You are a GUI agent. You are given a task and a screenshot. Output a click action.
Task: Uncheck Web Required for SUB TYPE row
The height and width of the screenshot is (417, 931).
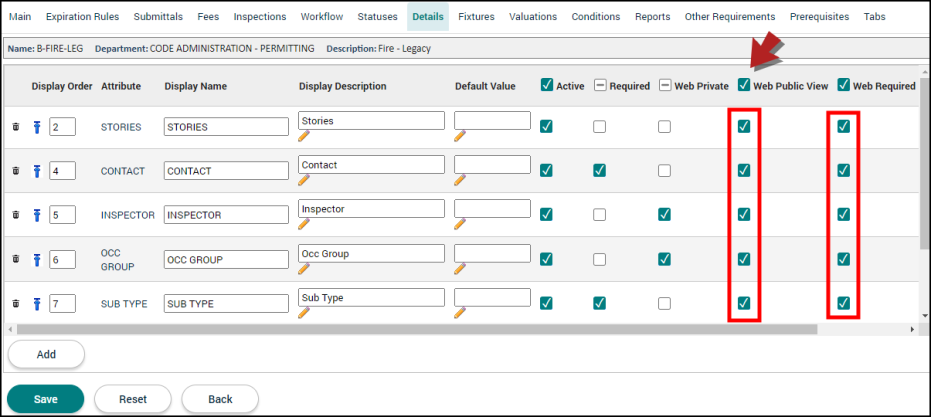pos(843,303)
